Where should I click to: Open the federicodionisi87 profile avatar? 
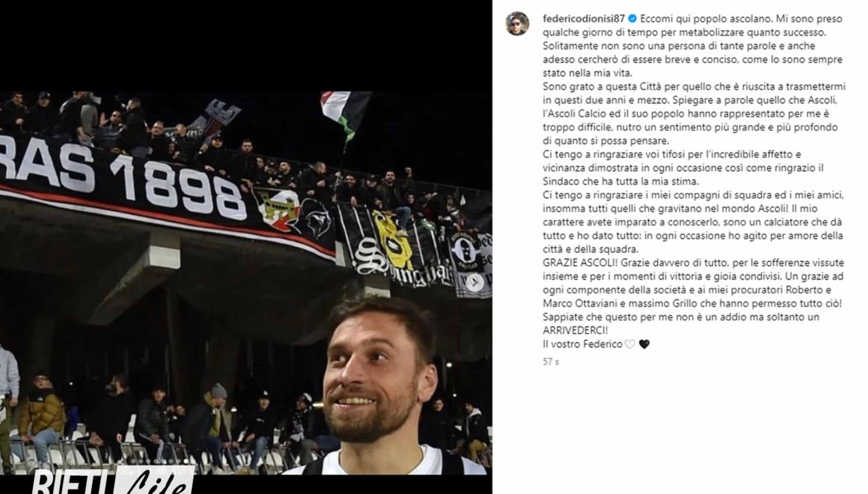[x=517, y=23]
